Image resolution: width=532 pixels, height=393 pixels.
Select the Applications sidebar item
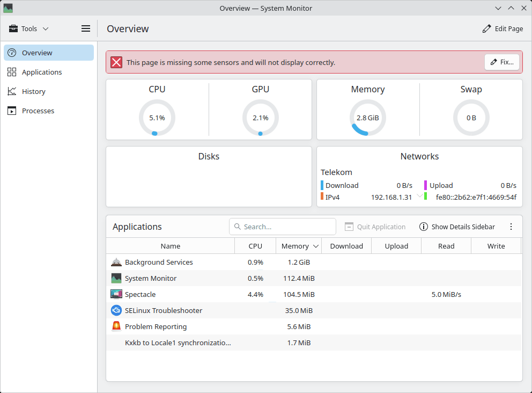coord(42,72)
